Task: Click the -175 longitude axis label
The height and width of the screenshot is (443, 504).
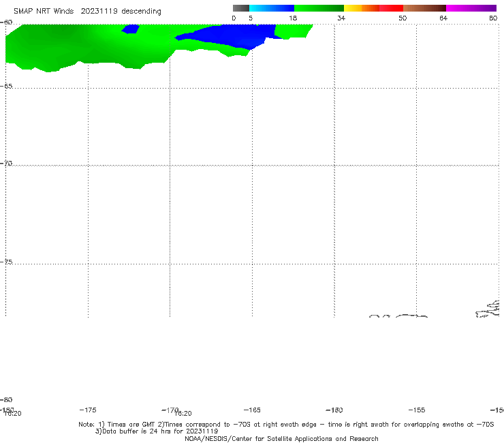Action: click(88, 410)
